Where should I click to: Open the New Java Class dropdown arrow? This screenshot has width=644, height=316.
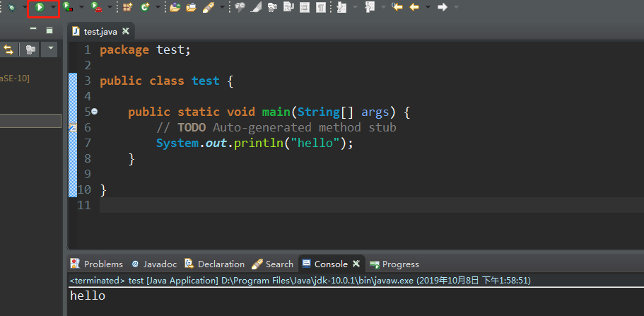(x=158, y=7)
